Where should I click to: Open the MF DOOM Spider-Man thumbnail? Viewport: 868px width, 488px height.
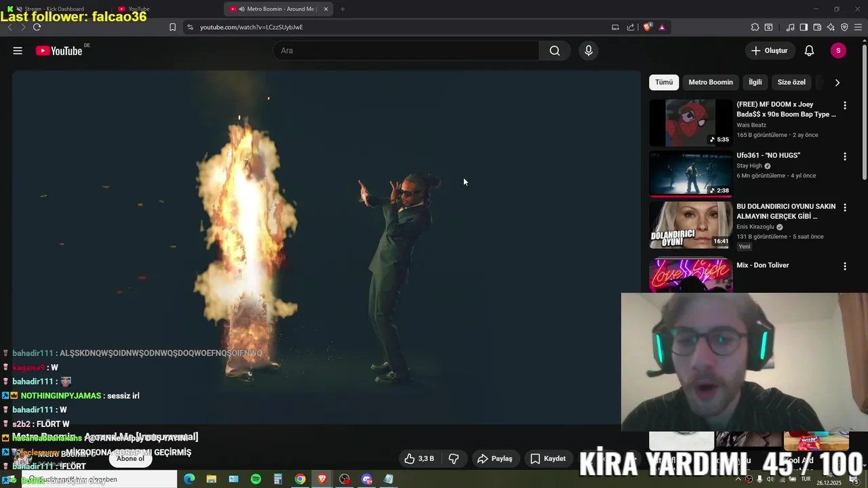pyautogui.click(x=690, y=123)
